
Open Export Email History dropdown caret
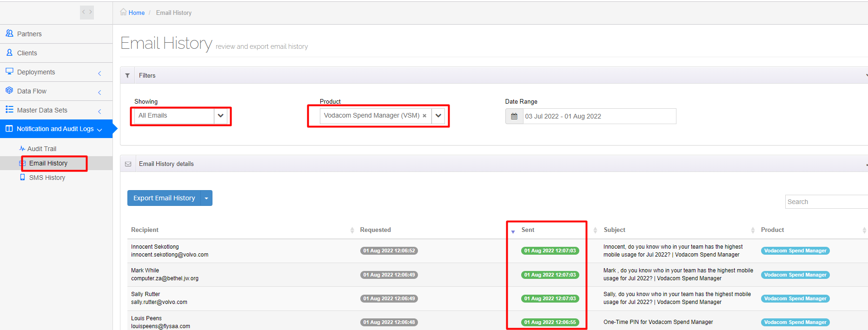point(206,198)
